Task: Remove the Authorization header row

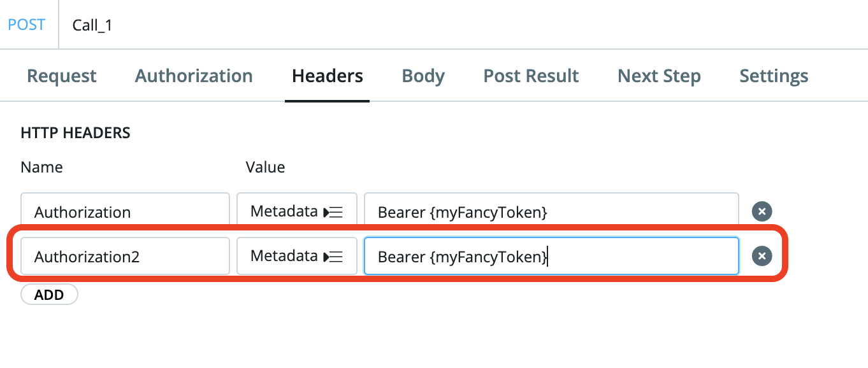Action: click(x=762, y=211)
